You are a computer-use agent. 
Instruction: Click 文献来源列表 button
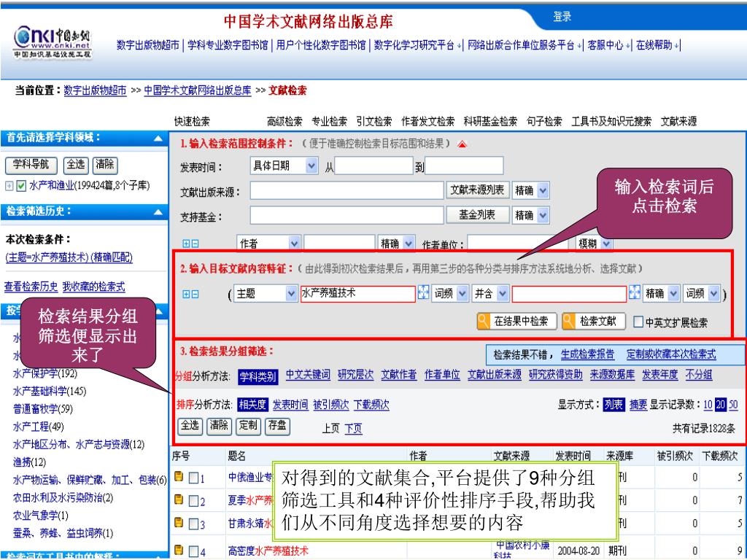pos(477,190)
